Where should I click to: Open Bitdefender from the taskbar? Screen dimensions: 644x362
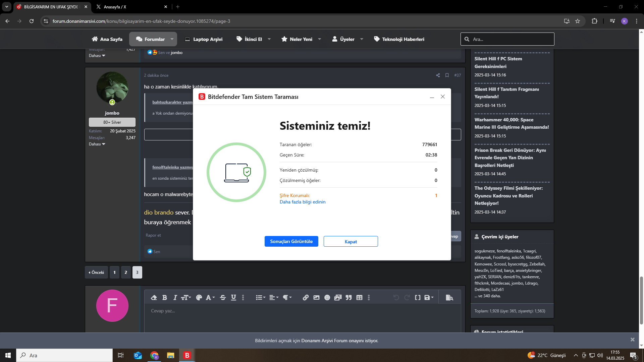point(187,355)
